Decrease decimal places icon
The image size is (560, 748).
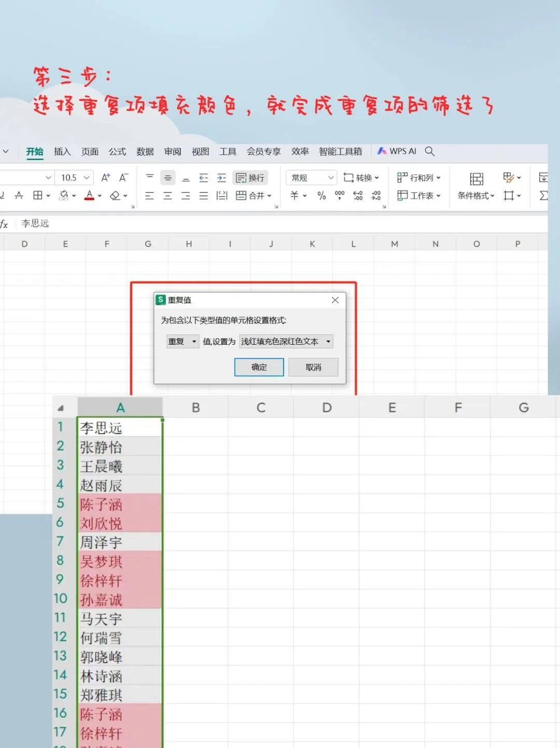click(376, 195)
